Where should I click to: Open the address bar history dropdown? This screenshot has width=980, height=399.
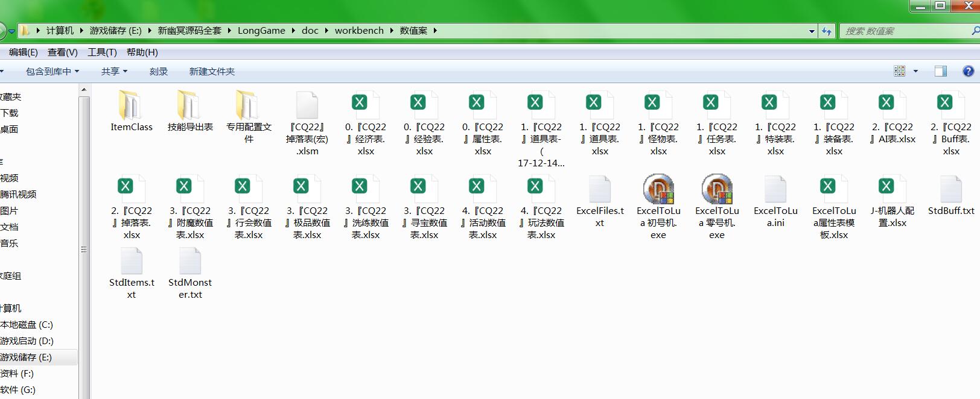point(812,31)
